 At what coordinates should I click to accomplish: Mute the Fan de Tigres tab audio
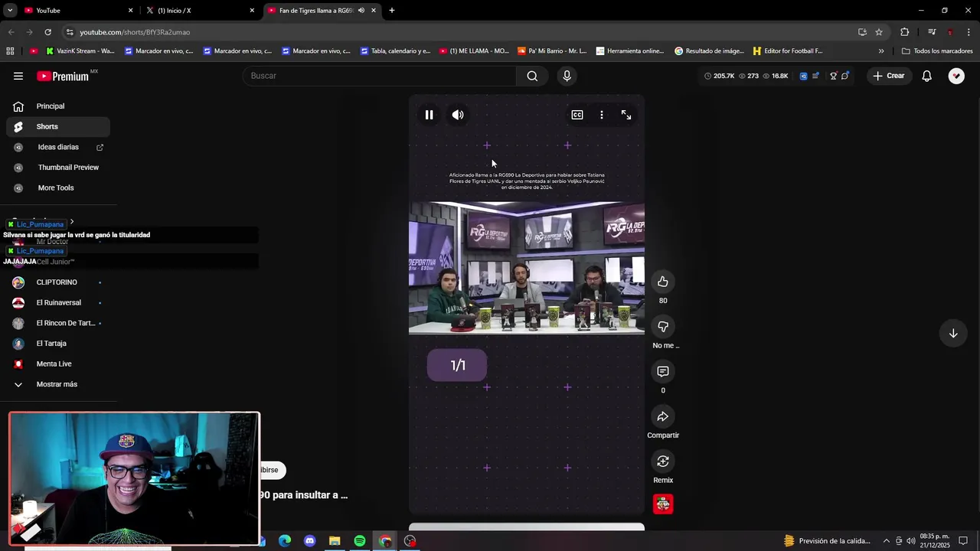pos(361,11)
